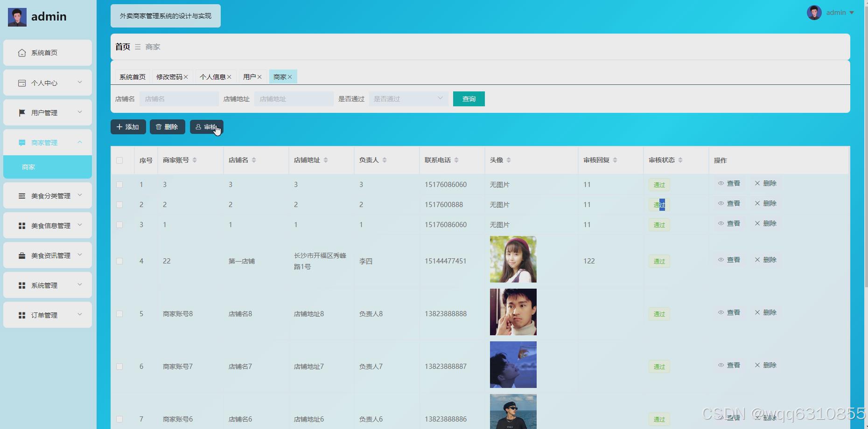Check the checkbox for row 第一店铺

(119, 261)
